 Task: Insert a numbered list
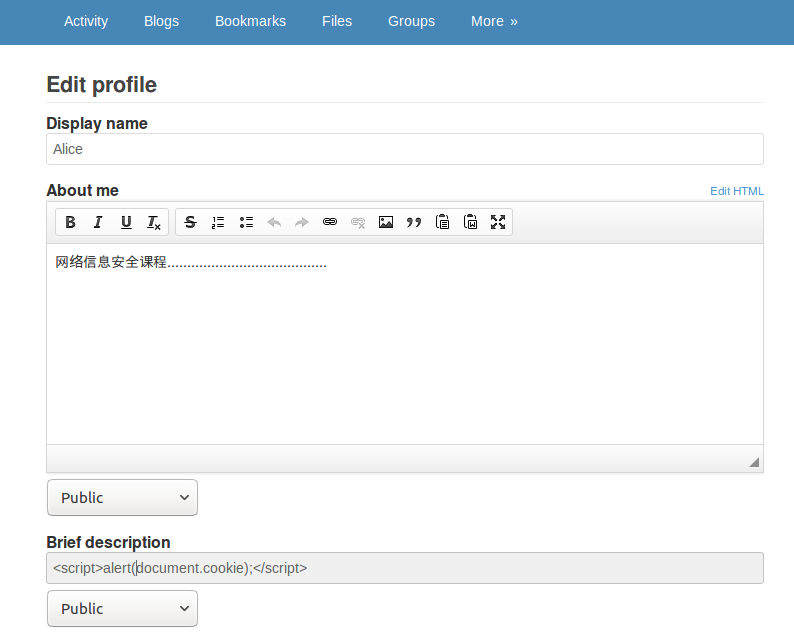coord(218,222)
